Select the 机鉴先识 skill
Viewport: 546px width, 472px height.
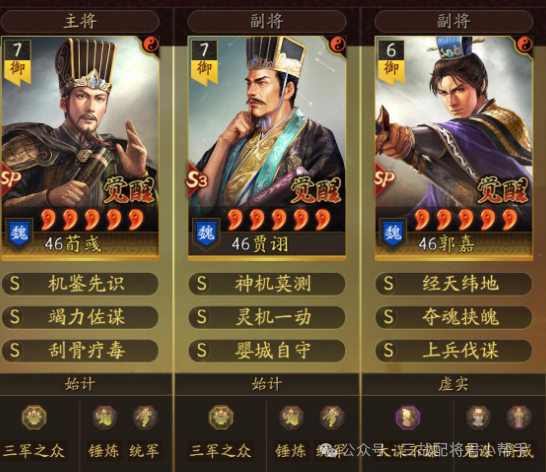coord(80,284)
